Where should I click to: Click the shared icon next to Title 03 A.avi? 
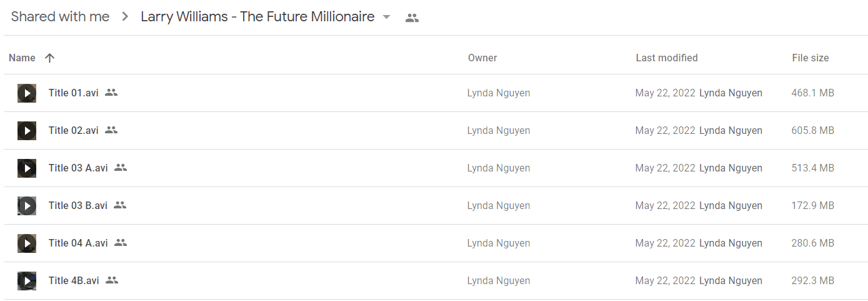point(121,168)
